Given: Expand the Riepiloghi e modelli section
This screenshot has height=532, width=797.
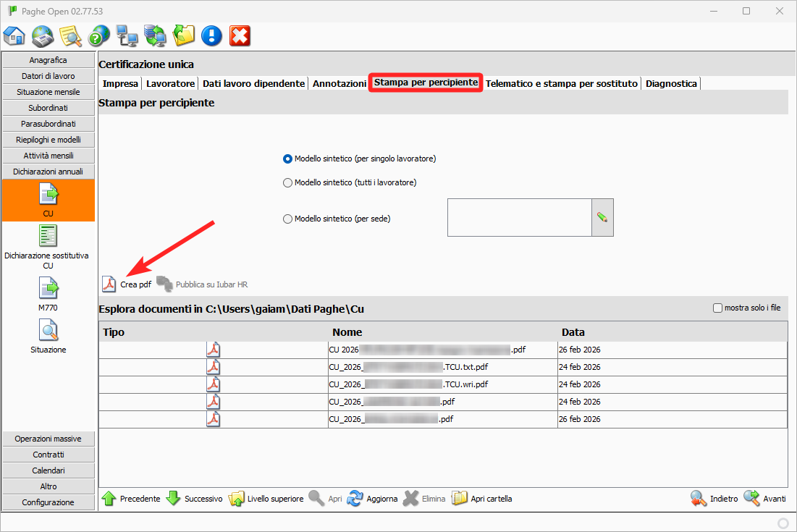Looking at the screenshot, I should (49, 140).
